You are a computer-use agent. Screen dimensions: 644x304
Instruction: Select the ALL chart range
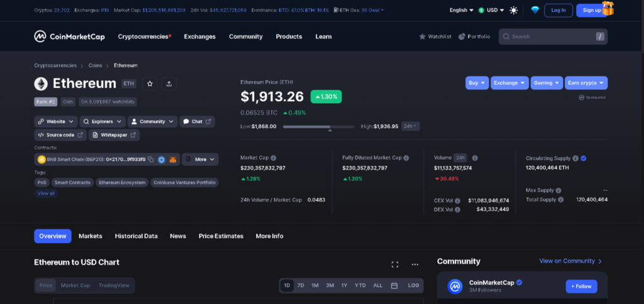click(x=378, y=286)
